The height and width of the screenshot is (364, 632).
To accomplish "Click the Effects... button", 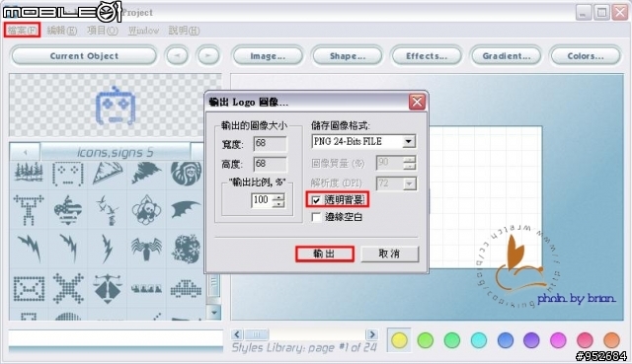I will pyautogui.click(x=427, y=55).
